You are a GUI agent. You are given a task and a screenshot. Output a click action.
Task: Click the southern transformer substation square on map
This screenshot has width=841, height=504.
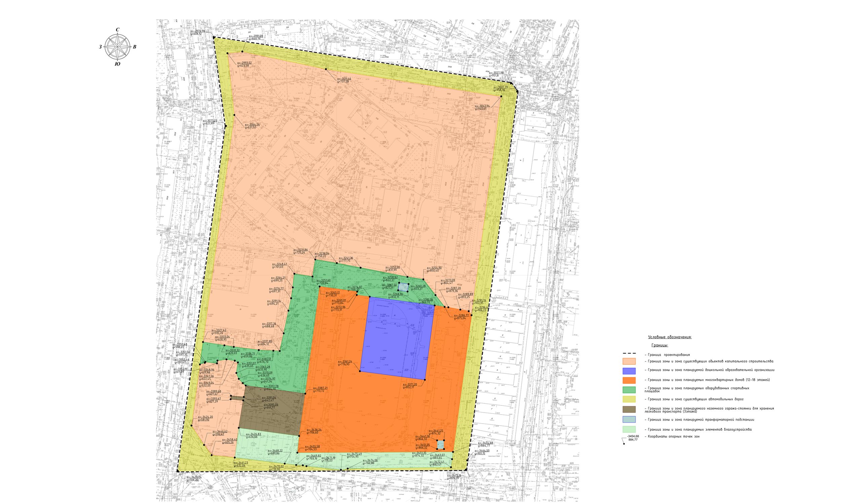click(x=441, y=444)
